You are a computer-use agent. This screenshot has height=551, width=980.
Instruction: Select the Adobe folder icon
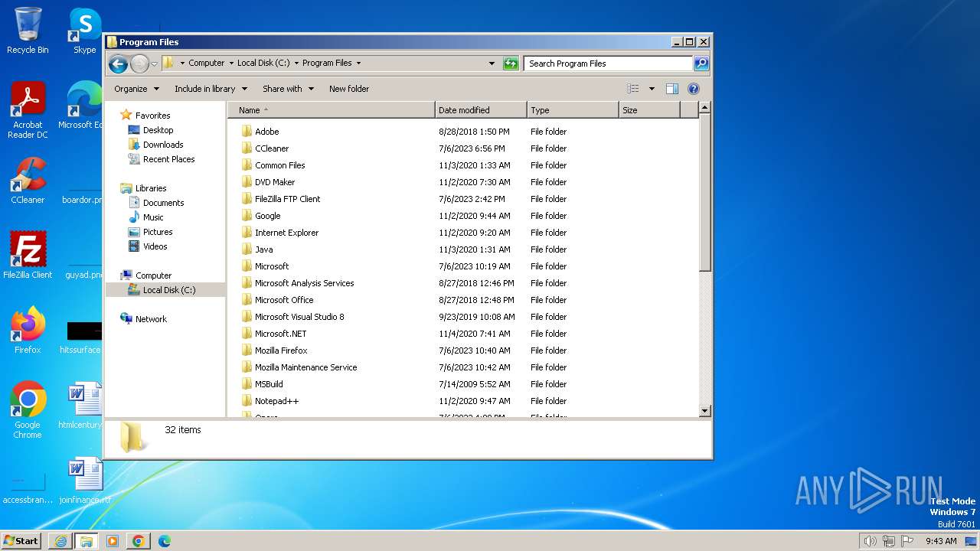(247, 131)
